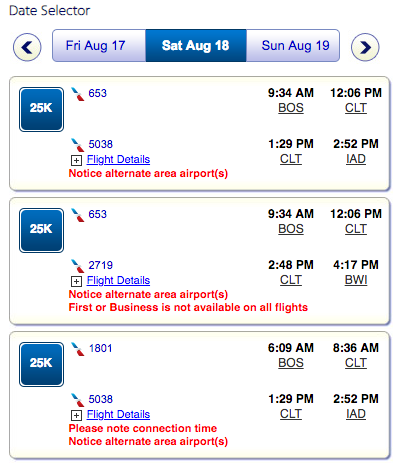Expand Flight Details plus icon under flight 5038 first itinerary
Screen dimensions: 396x464
[x=76, y=161]
